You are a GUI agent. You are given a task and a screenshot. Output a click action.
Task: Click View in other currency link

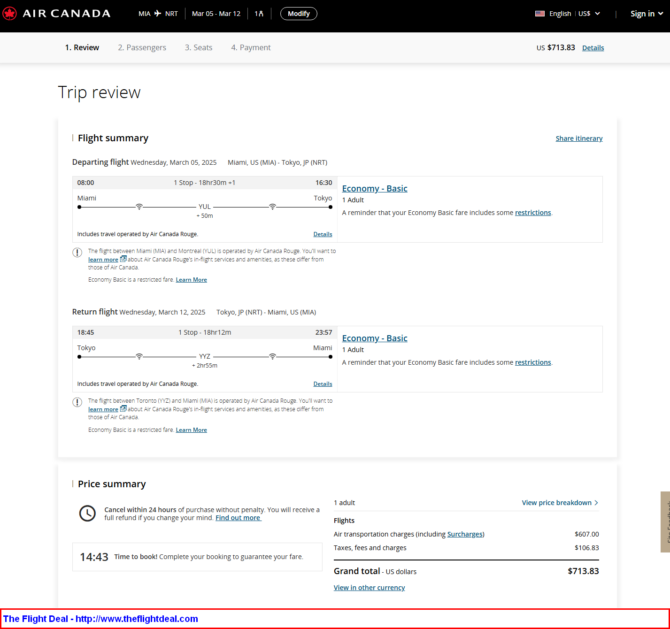tap(369, 588)
